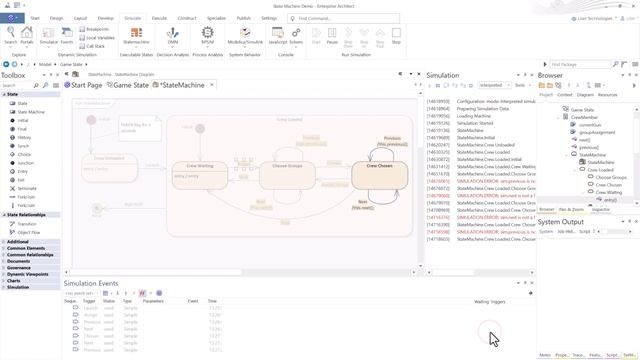640x360 pixels.
Task: Open the Pan & Zoom bottom tab
Action: (571, 209)
